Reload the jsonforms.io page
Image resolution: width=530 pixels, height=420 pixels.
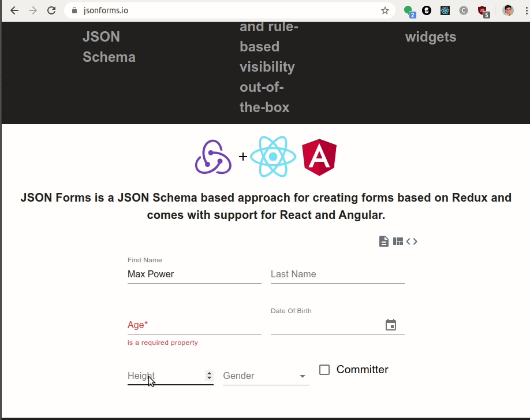[51, 10]
